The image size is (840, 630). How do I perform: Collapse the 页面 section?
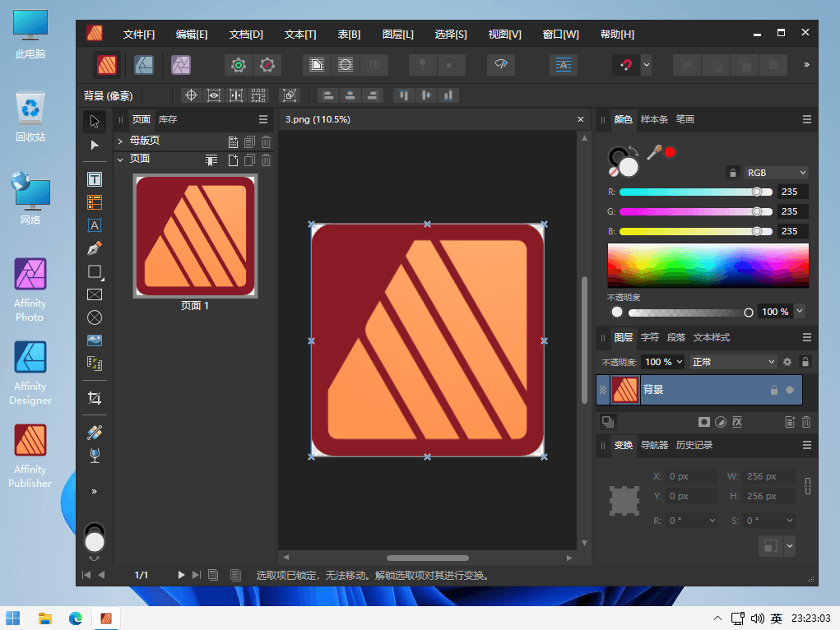121,160
